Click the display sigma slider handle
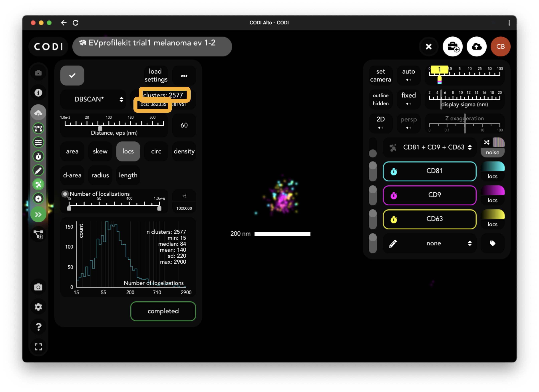The height and width of the screenshot is (392, 539). (441, 99)
